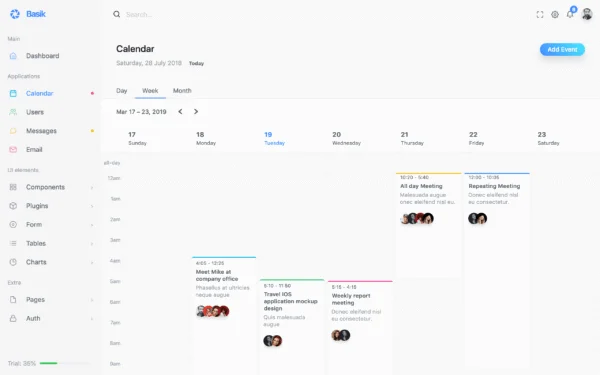The width and height of the screenshot is (600, 375).
Task: Click the Auth lock icon
Action: [x=13, y=318]
